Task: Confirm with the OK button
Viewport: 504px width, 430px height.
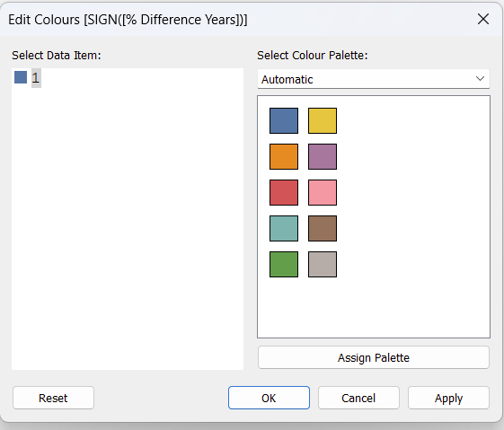Action: [269, 398]
